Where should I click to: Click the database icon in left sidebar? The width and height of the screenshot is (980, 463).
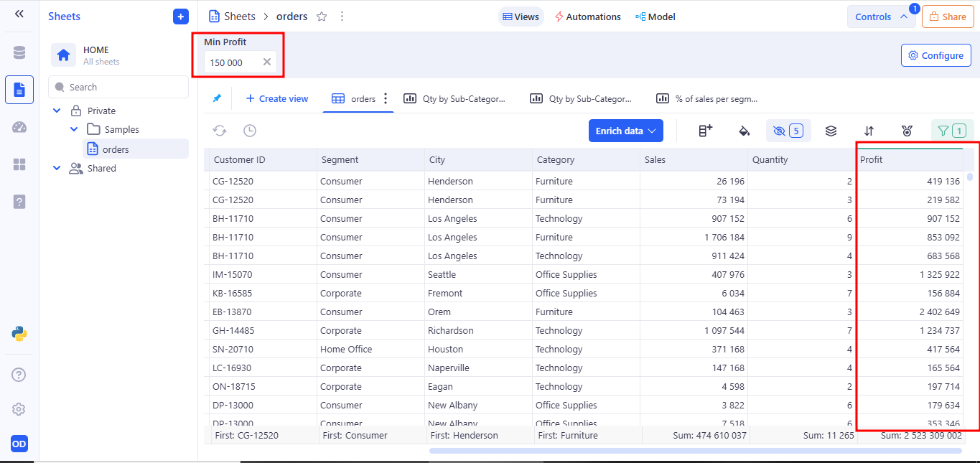(19, 52)
